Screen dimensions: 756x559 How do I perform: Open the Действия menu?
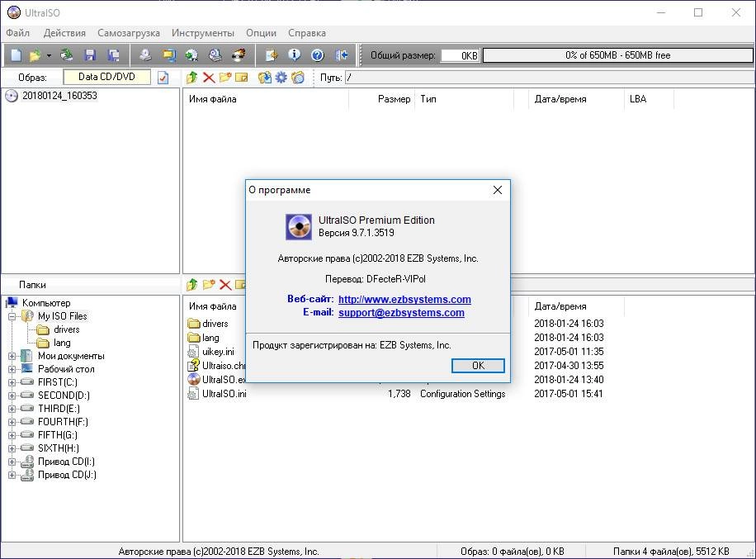[64, 33]
